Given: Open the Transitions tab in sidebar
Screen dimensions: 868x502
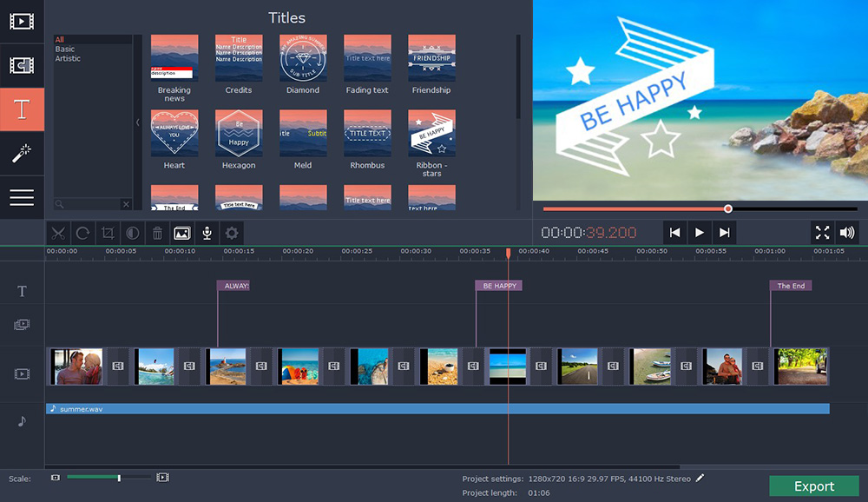Looking at the screenshot, I should (22, 65).
